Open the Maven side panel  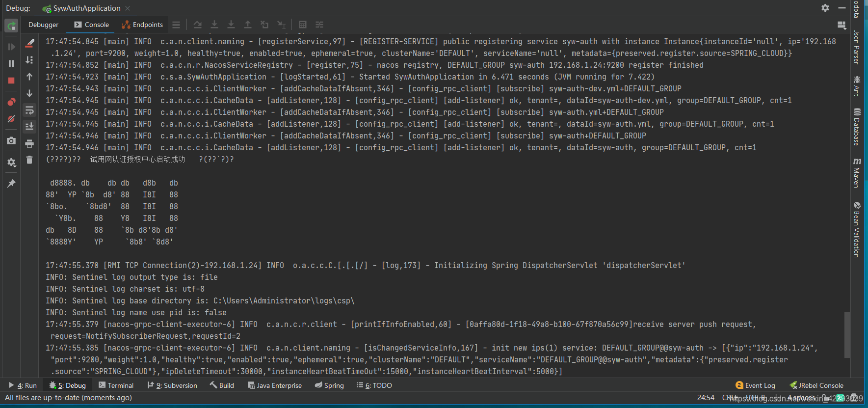[857, 173]
